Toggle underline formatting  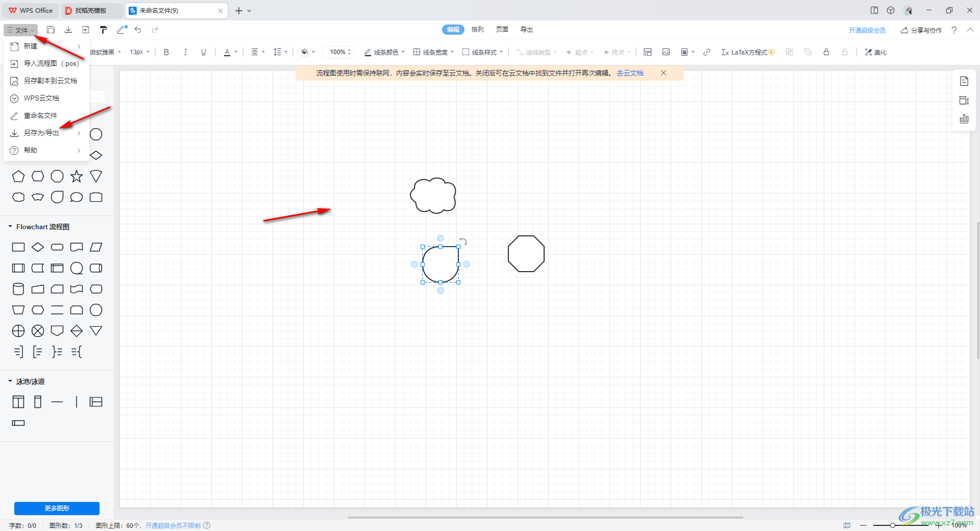(x=204, y=52)
